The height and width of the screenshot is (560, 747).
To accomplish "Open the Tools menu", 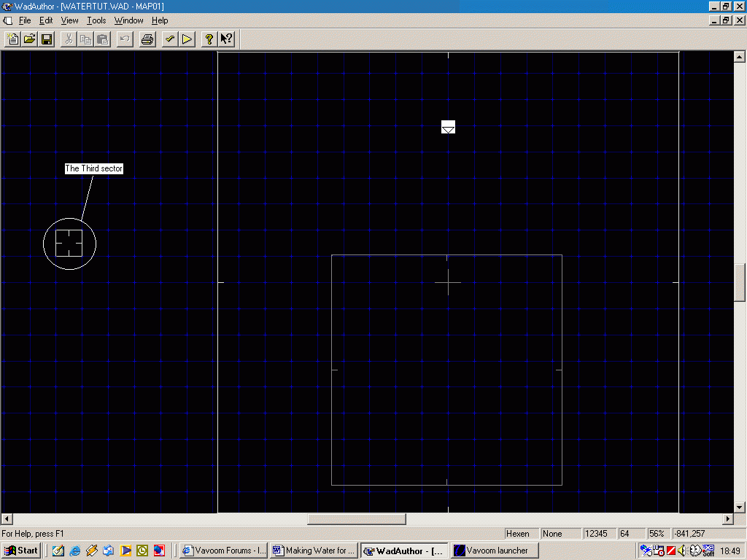I will click(96, 20).
